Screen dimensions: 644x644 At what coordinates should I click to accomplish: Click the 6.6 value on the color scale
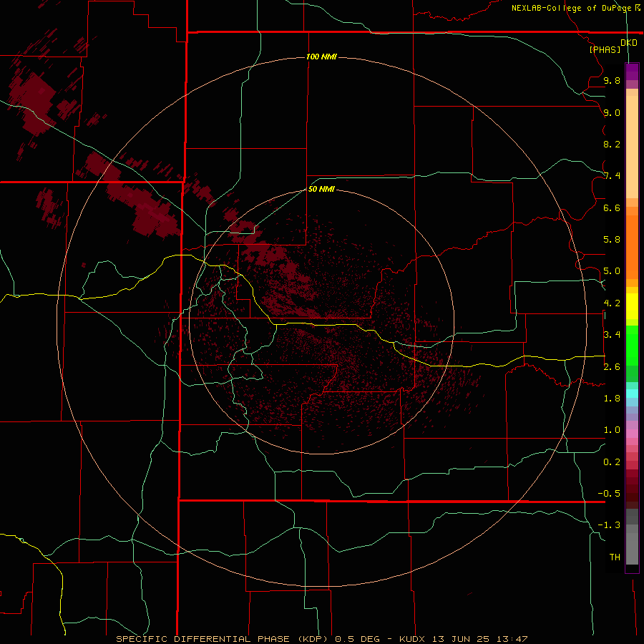point(612,208)
